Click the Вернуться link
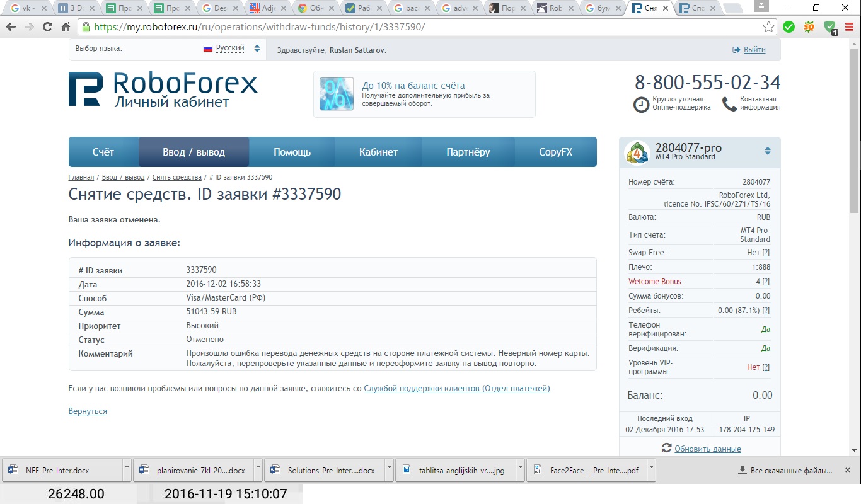Image resolution: width=861 pixels, height=504 pixels. point(88,411)
